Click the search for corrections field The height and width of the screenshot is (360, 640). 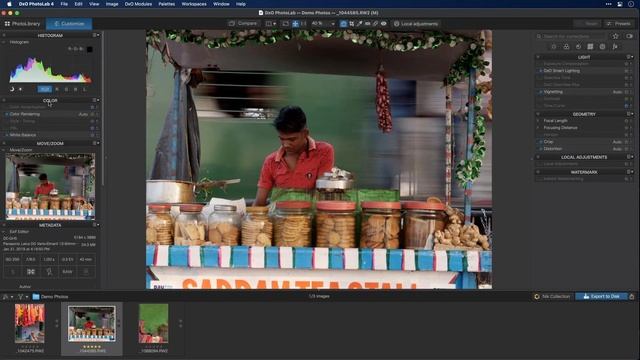[571, 36]
